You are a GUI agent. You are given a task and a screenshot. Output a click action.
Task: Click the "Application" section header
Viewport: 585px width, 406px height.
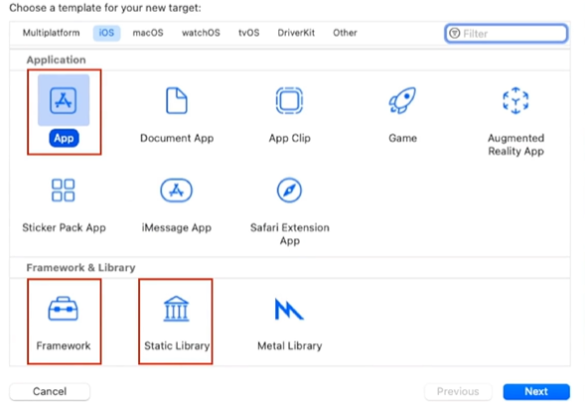(56, 60)
